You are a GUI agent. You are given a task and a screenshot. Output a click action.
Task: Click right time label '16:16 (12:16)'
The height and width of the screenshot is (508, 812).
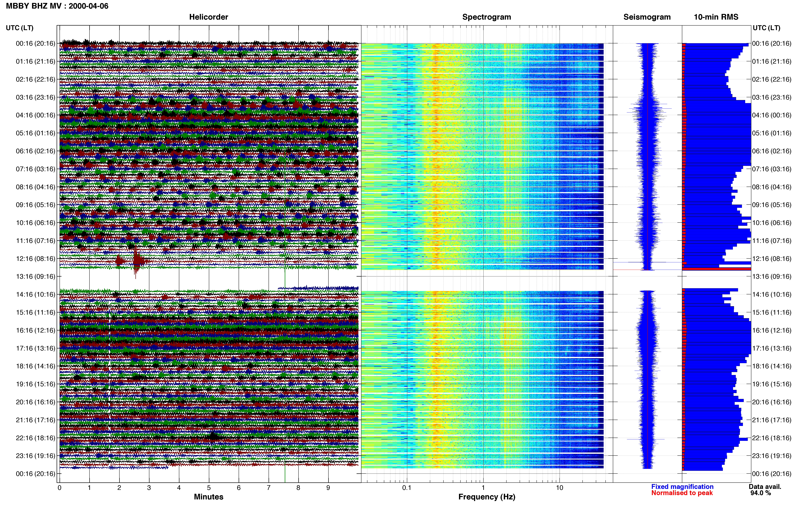pos(772,330)
